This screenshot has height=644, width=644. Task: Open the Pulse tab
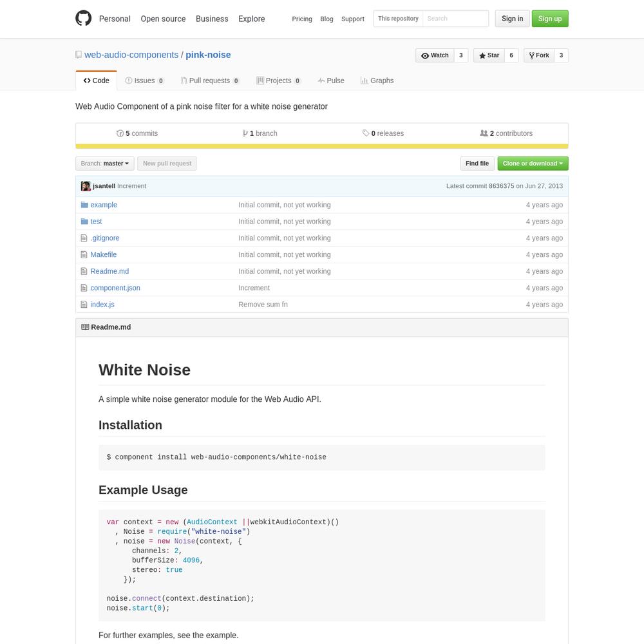coord(331,80)
